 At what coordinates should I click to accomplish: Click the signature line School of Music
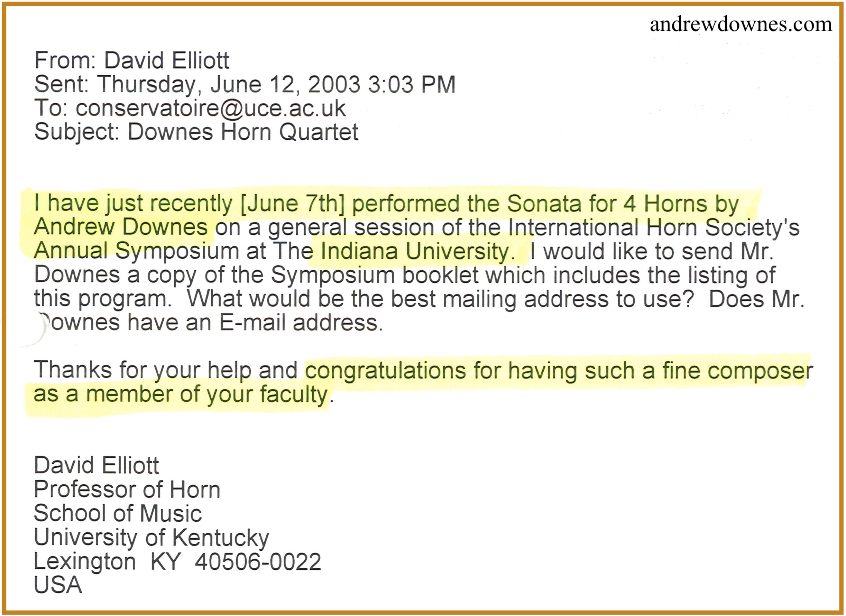118,513
